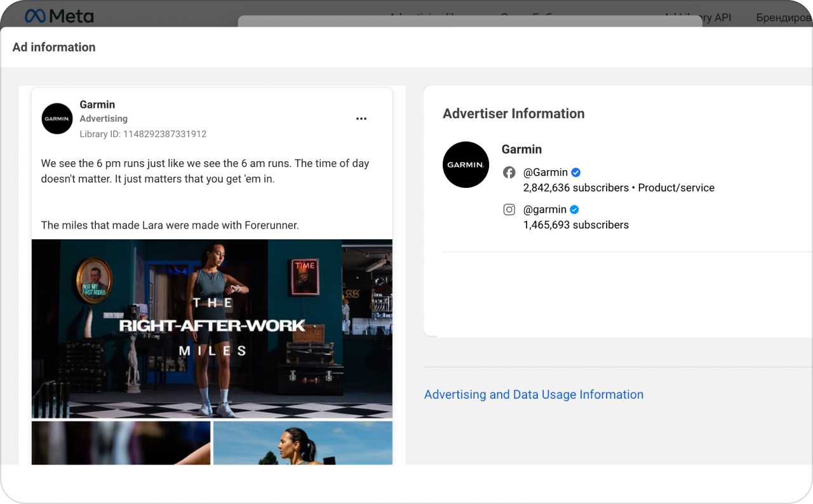Click the @garmin Instagram handle
The image size is (813, 504).
click(544, 209)
